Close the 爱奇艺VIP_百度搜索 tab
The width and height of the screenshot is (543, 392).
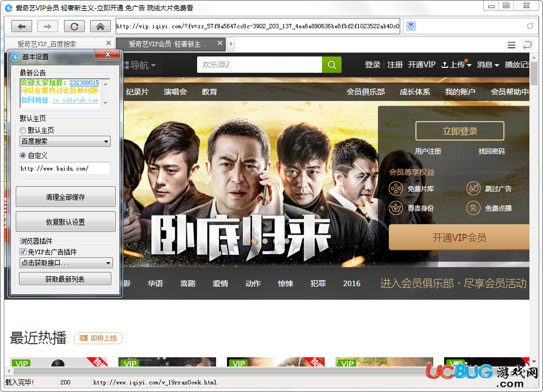click(x=109, y=43)
